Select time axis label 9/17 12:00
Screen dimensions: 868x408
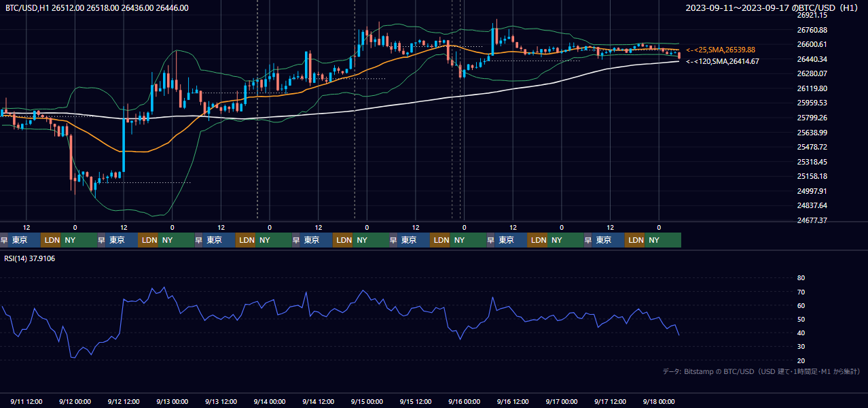tap(610, 401)
